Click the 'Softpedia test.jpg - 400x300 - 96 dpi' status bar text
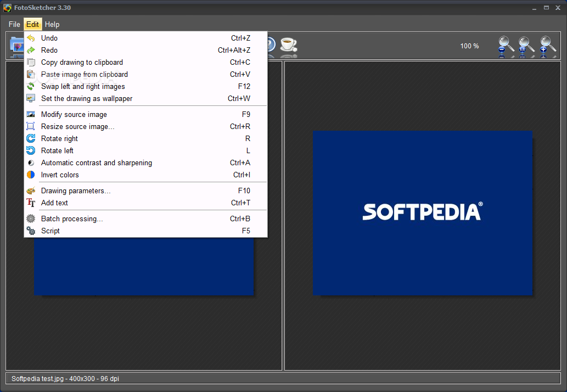Viewport: 567px width, 392px height. 65,379
